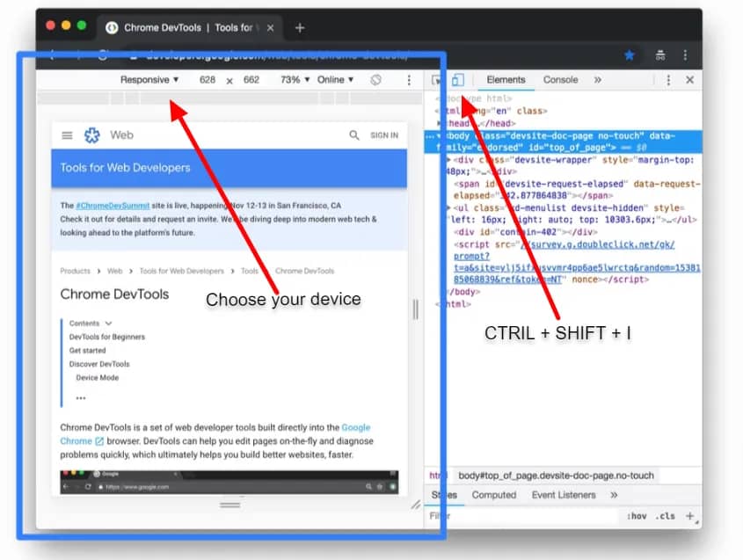The image size is (743, 560).
Task: Select the div id contain-402 node
Action: [x=526, y=232]
